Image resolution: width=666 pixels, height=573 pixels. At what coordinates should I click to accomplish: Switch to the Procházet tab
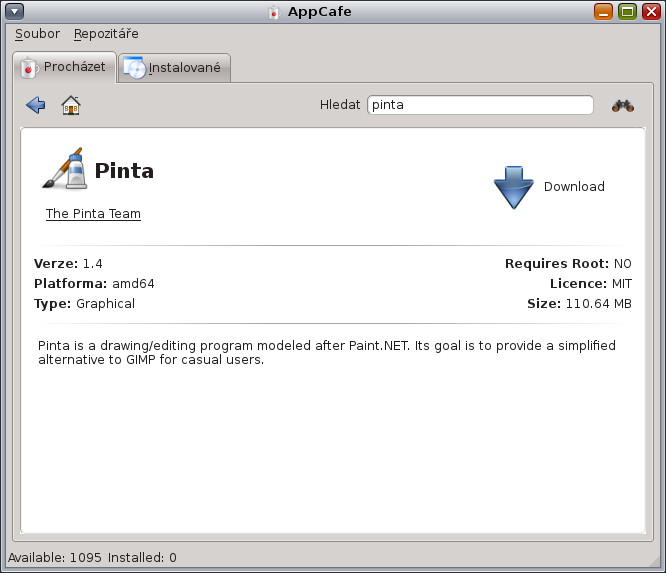65,67
